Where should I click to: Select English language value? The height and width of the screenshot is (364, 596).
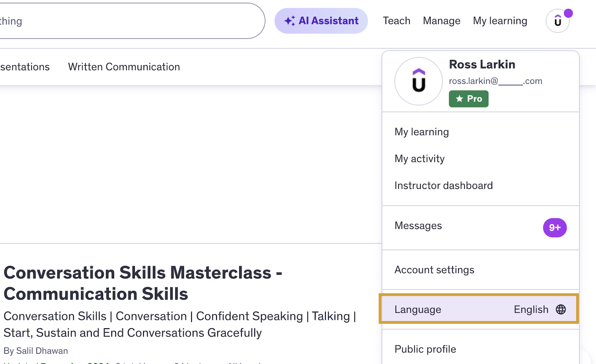click(x=531, y=310)
